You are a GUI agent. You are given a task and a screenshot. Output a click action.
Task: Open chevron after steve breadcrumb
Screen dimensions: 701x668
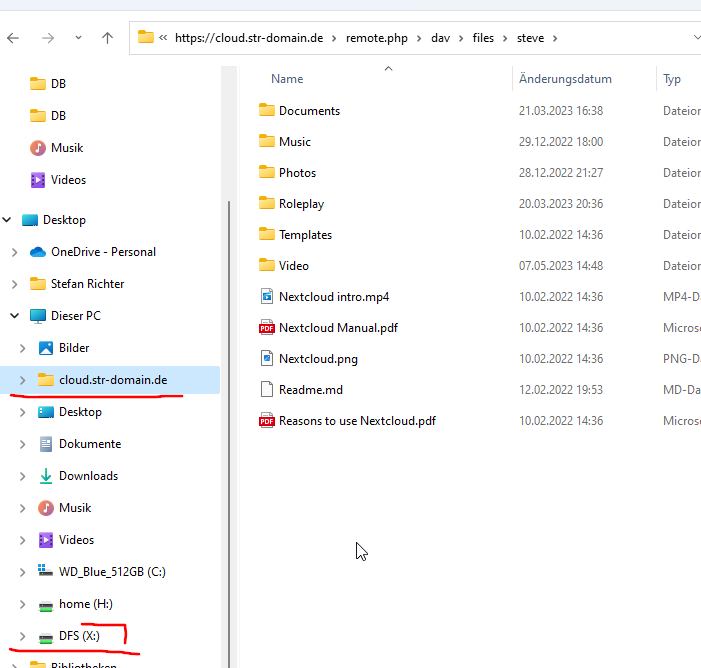point(555,38)
